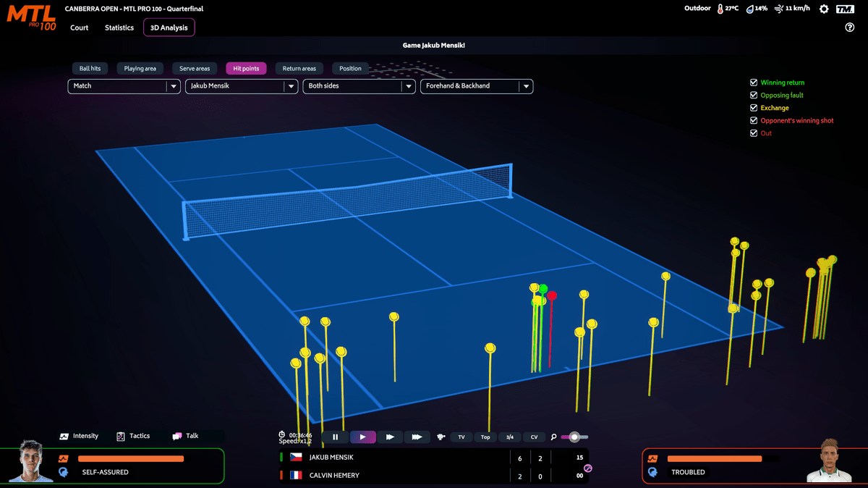Switch to CV camera view
The image size is (868, 488).
pos(534,437)
